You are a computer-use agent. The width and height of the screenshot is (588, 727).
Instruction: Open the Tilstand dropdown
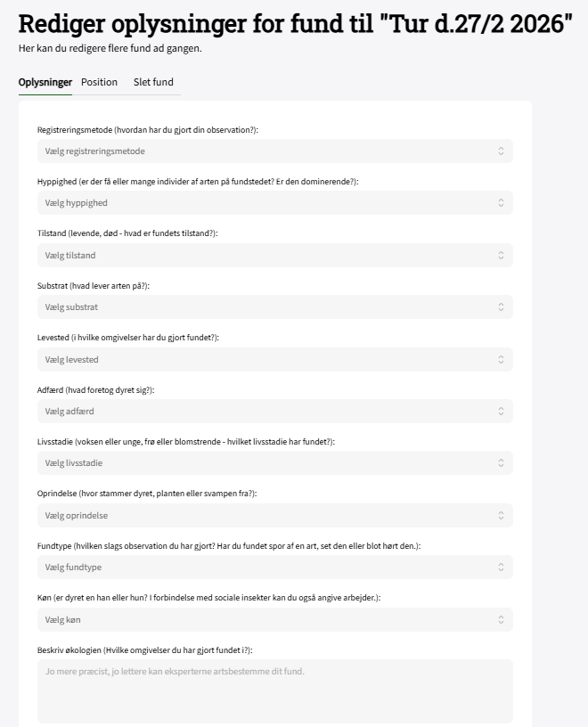(274, 256)
